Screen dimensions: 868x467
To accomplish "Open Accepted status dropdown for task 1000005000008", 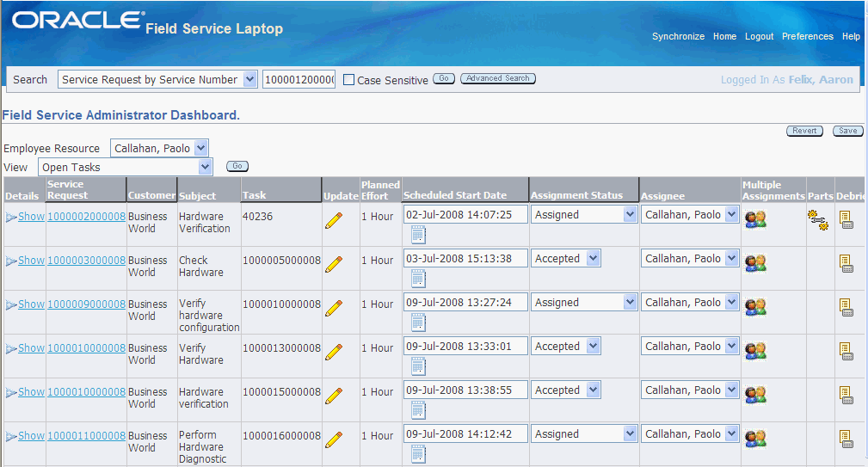I will 566,258.
